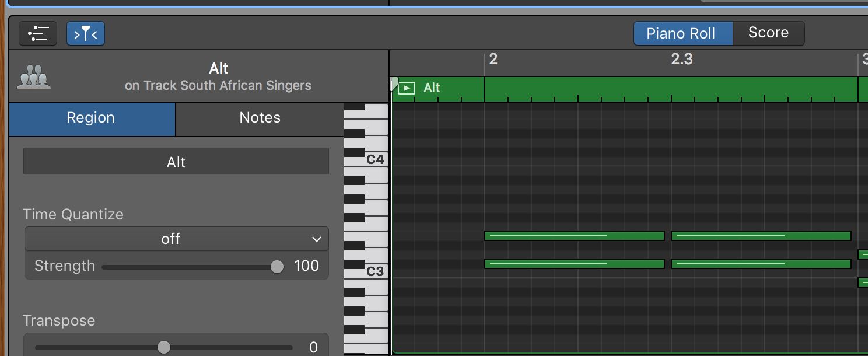Screen dimensions: 868x356
Task: Click the Alt region header name
Action: (x=432, y=88)
